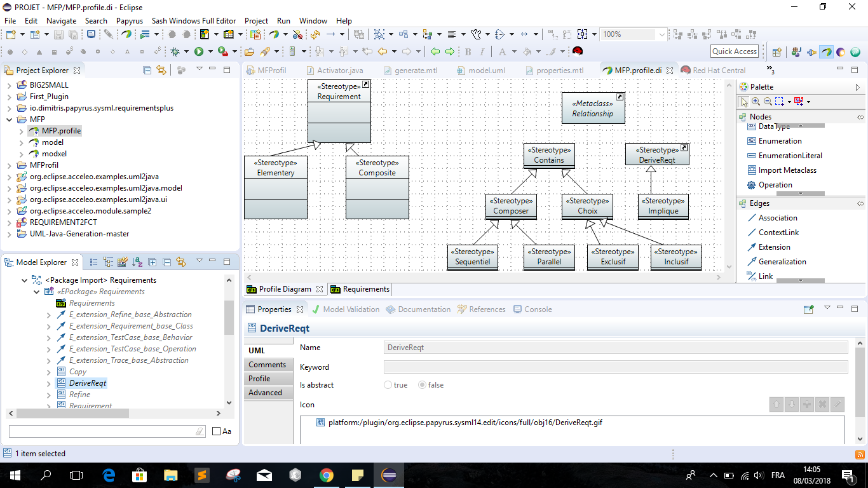This screenshot has width=868, height=488.
Task: Click the green forward navigation arrow icon
Action: point(450,51)
